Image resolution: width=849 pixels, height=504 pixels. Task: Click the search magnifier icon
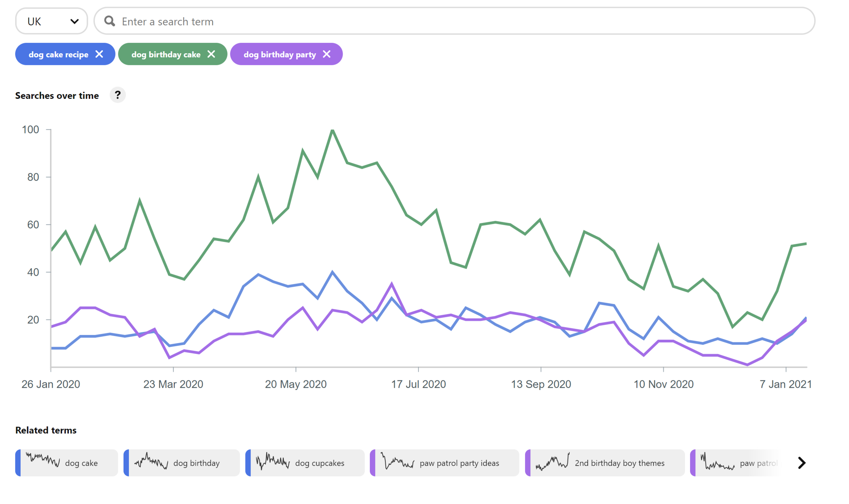(x=109, y=21)
